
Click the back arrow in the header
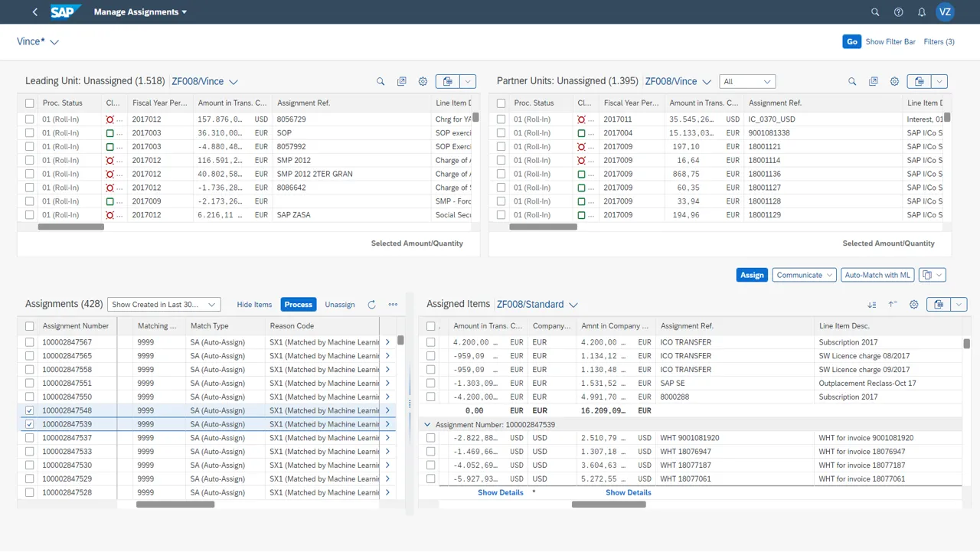click(35, 12)
